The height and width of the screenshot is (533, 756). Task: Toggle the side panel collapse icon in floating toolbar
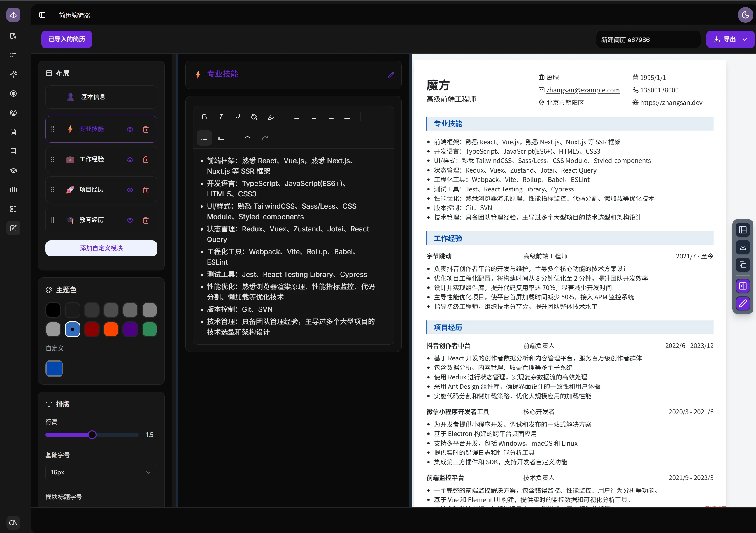coord(743,286)
